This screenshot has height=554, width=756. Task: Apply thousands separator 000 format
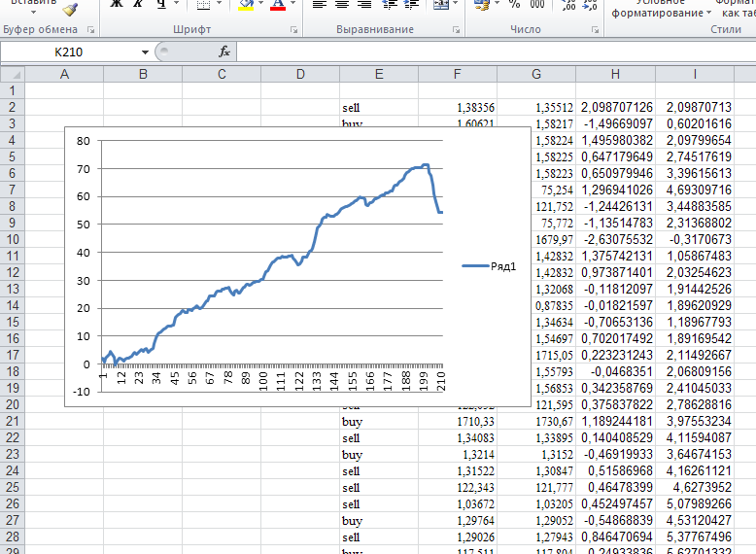pos(536,4)
